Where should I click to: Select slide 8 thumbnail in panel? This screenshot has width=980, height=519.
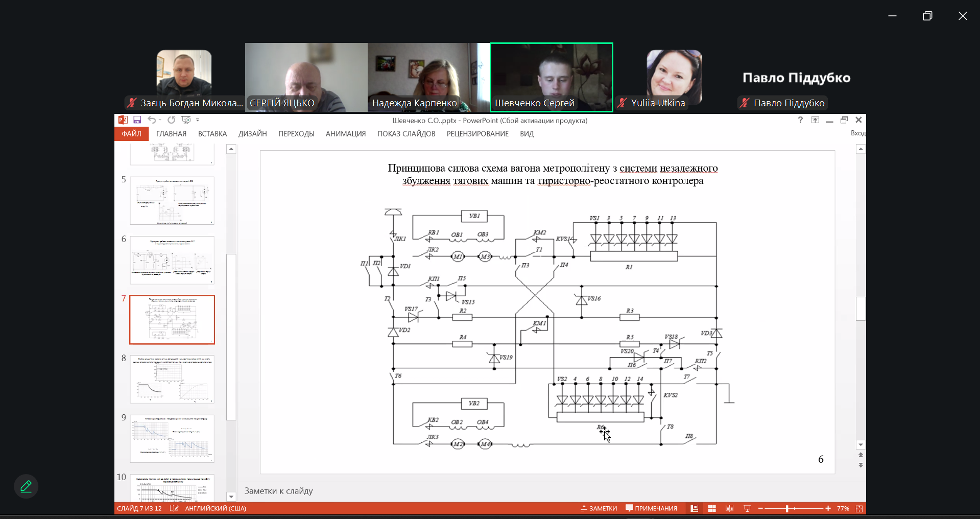172,379
